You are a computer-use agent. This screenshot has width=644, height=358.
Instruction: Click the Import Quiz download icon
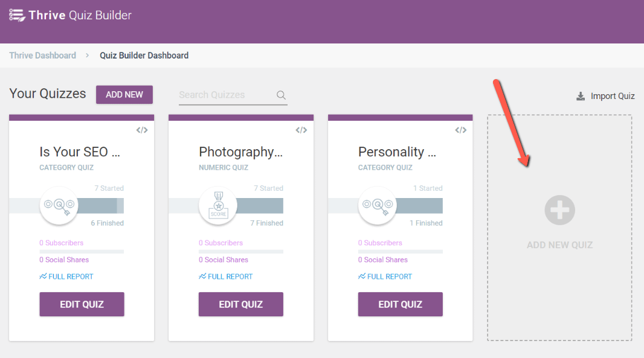tap(581, 96)
